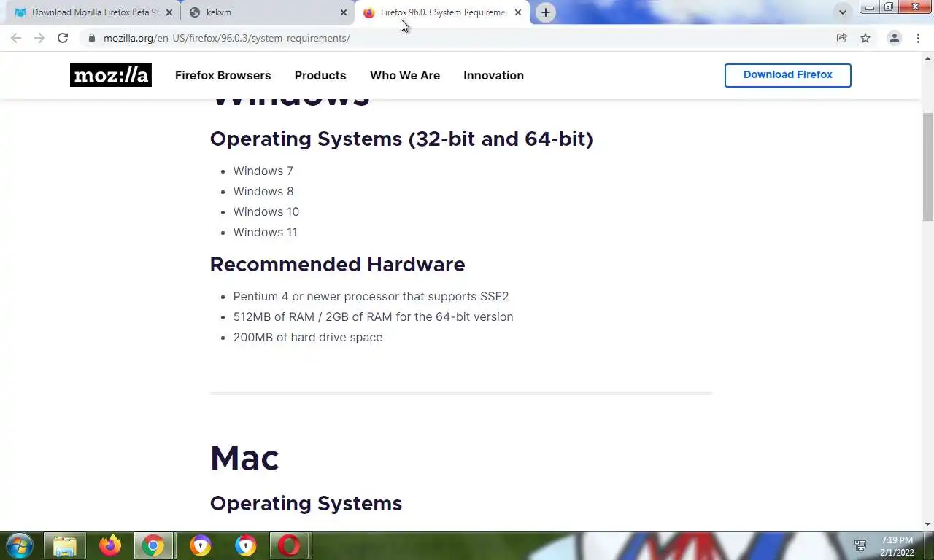The width and height of the screenshot is (934, 560).
Task: Click the browser forward arrow
Action: point(39,38)
